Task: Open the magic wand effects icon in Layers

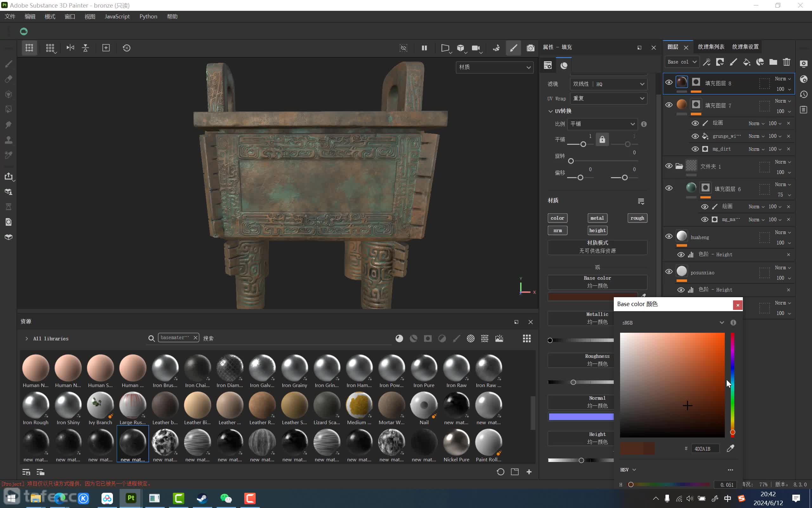Action: click(x=707, y=62)
